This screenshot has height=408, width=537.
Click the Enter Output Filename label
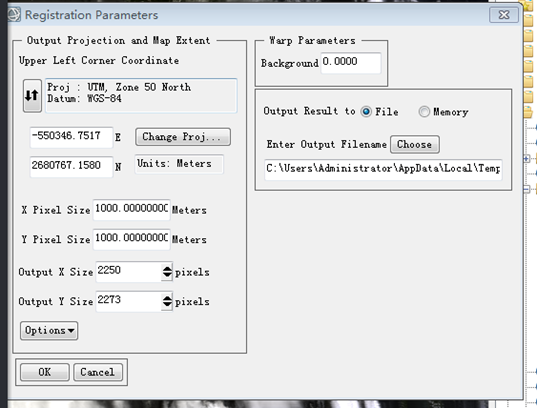(327, 144)
